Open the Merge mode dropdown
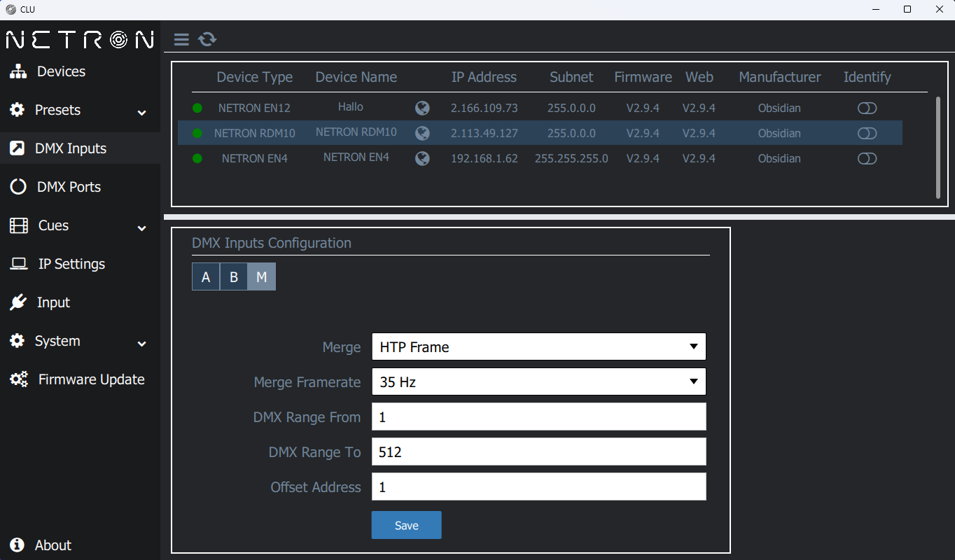 (538, 346)
